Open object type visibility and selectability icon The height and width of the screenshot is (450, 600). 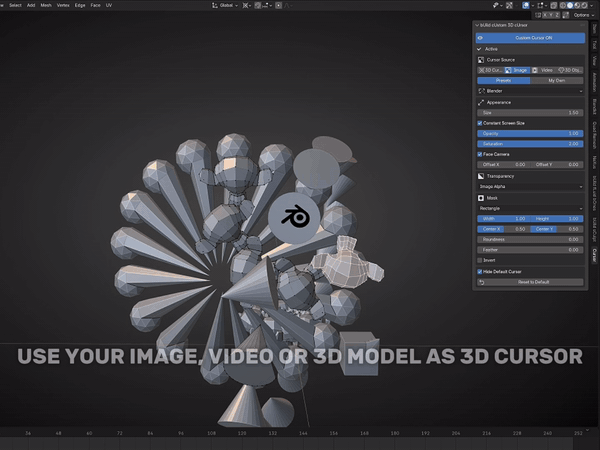point(496,5)
